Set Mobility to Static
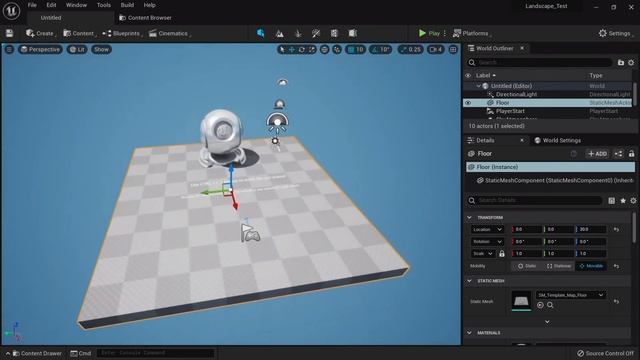 527,266
